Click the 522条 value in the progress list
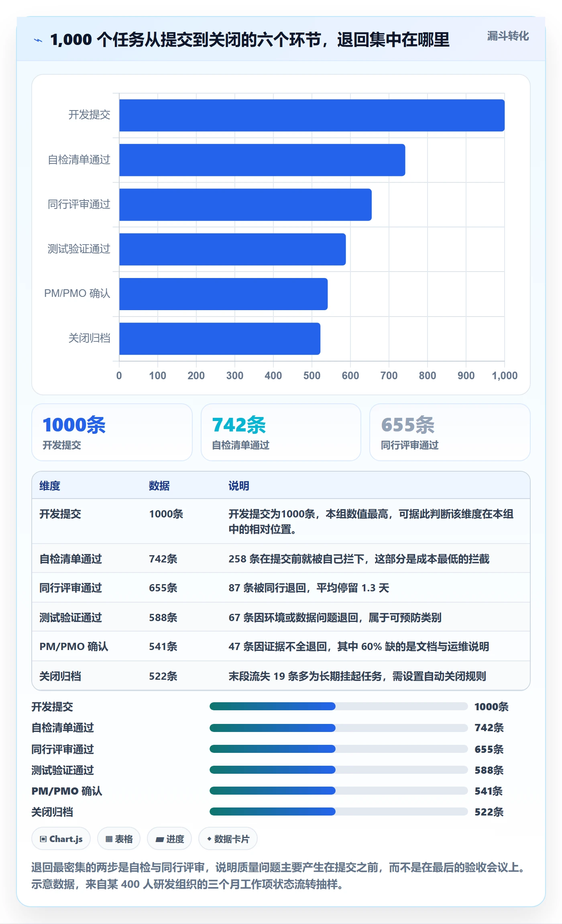 click(489, 812)
